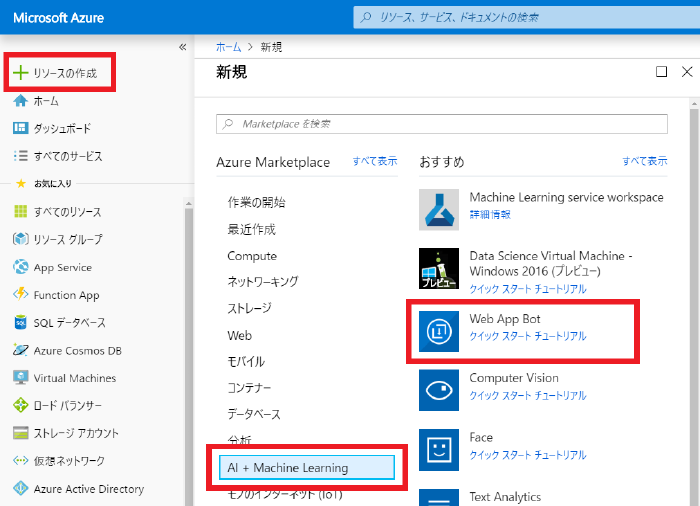Click the Machine Learning service workspace flask icon

coord(439,209)
